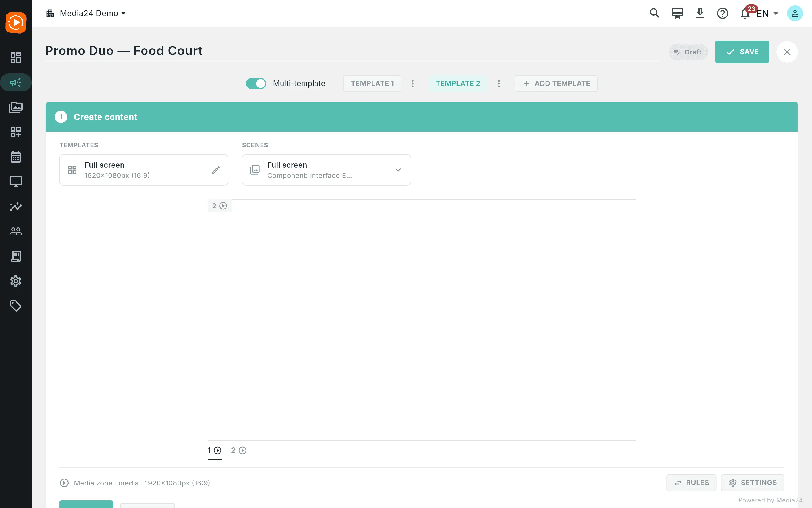Open the dashboard sidebar icon
The width and height of the screenshot is (812, 508).
(16, 58)
